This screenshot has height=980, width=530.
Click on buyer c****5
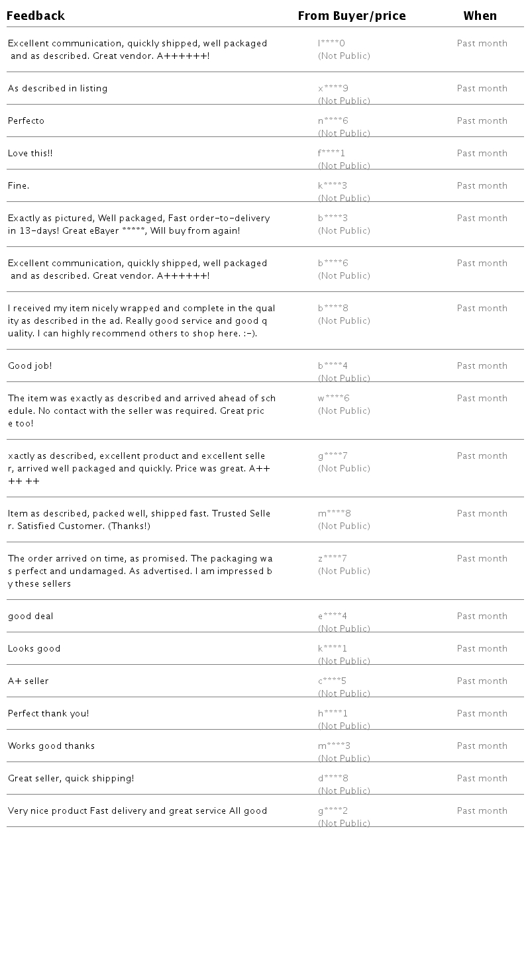(332, 681)
